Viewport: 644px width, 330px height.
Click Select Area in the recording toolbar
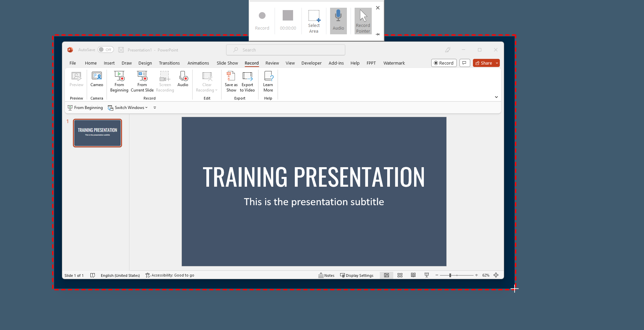[x=314, y=20]
